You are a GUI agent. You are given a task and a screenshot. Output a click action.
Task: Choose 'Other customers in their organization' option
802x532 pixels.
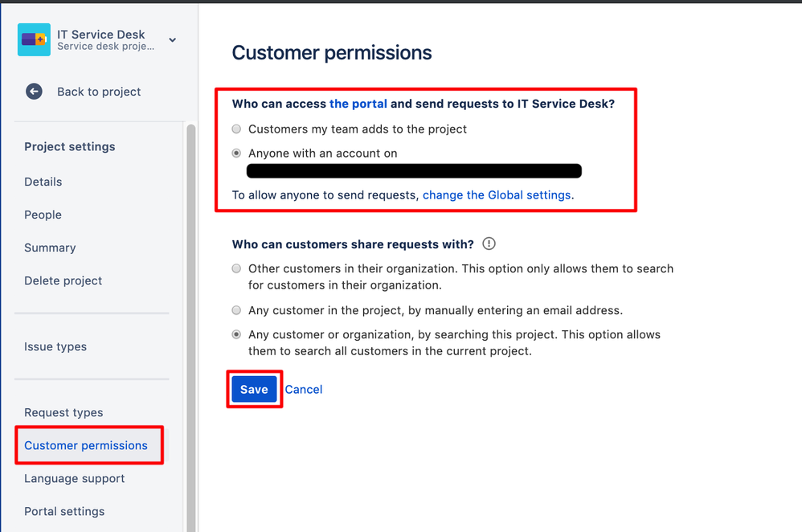click(236, 268)
